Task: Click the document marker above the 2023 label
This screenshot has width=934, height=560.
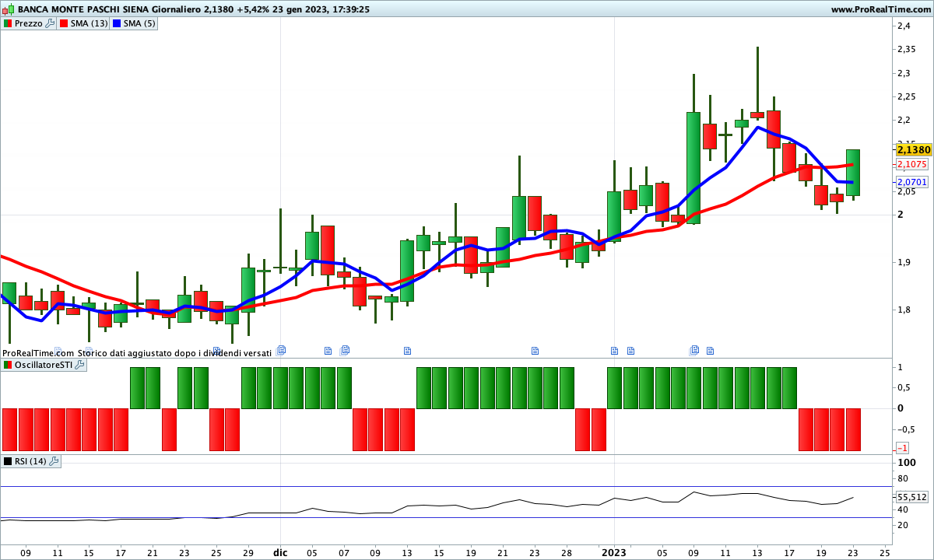Action: (614, 351)
